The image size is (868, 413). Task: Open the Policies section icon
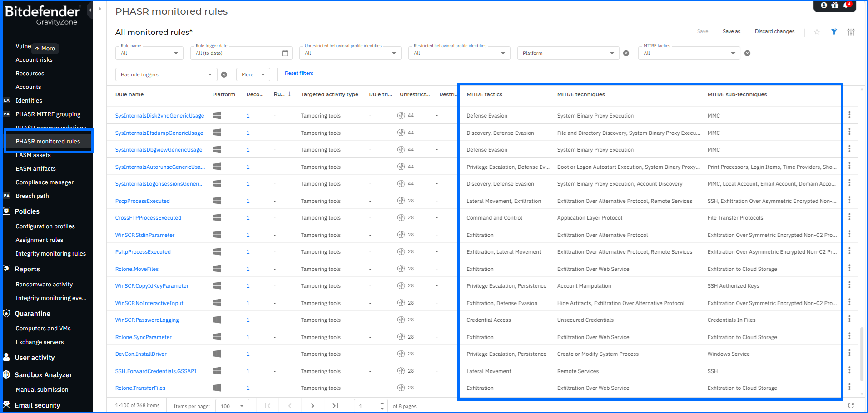[7, 211]
